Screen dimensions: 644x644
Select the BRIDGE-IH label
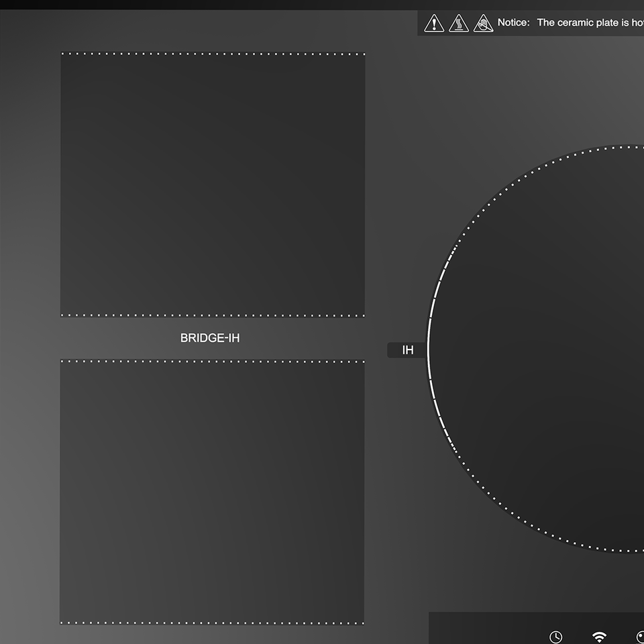210,338
